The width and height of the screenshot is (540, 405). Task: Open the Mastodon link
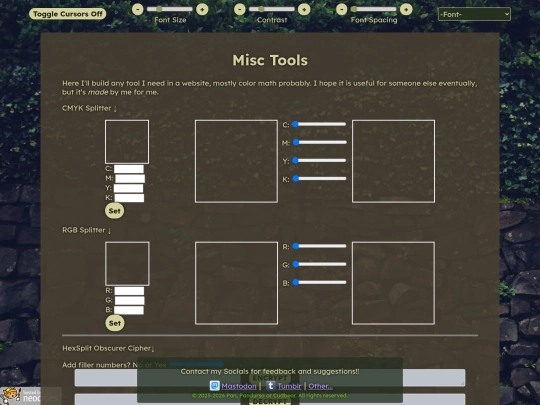(x=239, y=386)
